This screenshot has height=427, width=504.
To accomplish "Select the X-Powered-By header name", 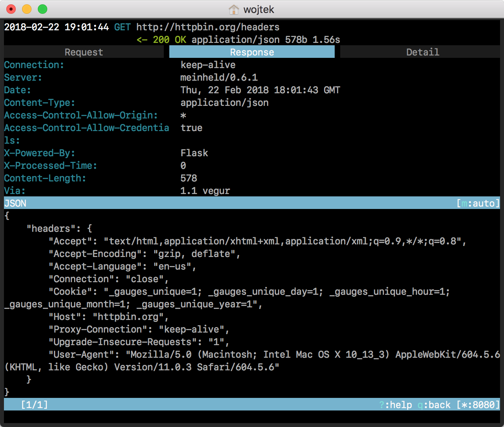I will (39, 153).
